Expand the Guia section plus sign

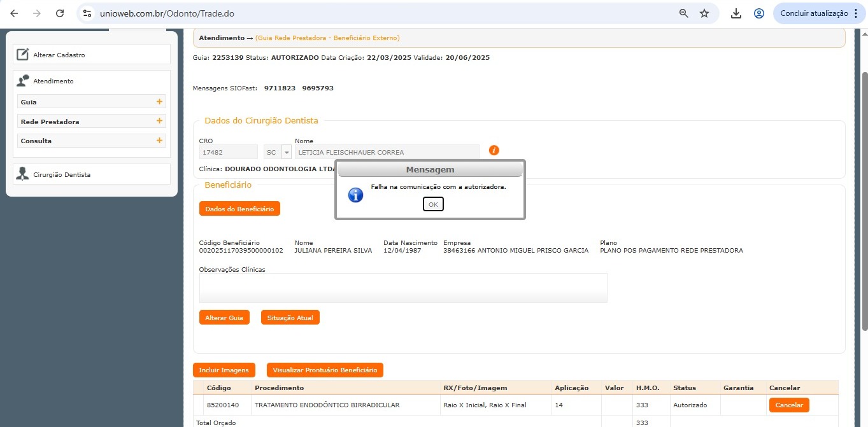click(x=159, y=102)
